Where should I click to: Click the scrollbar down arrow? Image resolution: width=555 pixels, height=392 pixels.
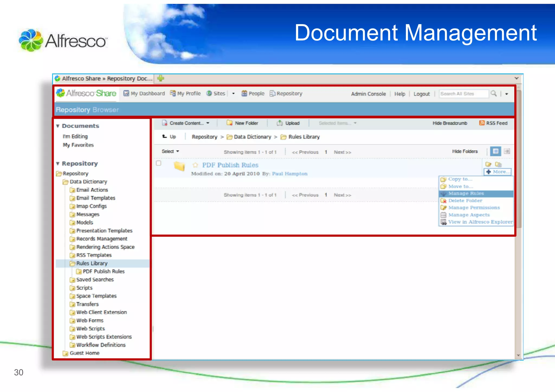(518, 355)
